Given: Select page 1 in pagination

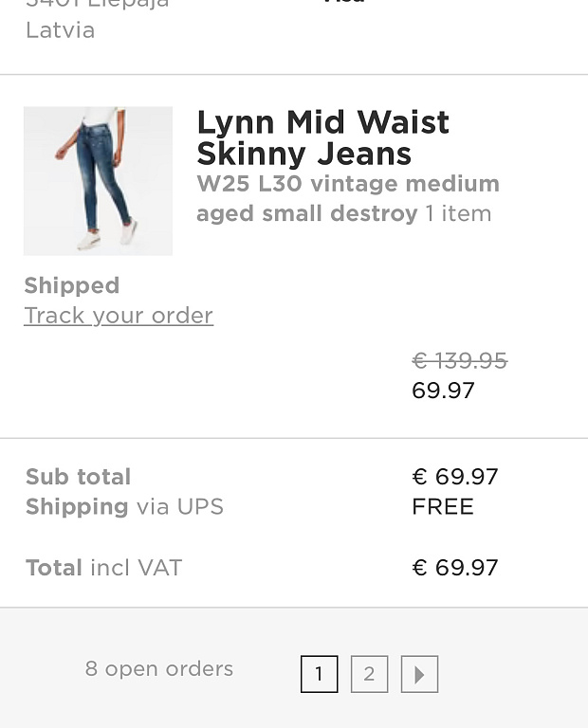Looking at the screenshot, I should pos(319,675).
